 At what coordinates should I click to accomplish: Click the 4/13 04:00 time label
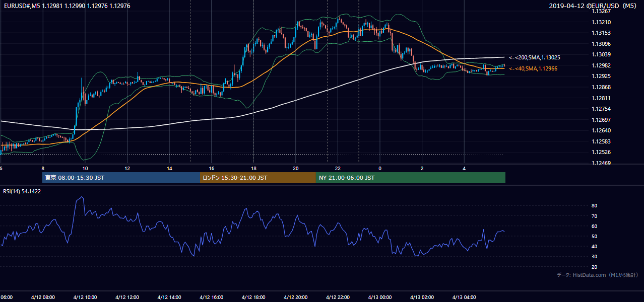tap(464, 297)
